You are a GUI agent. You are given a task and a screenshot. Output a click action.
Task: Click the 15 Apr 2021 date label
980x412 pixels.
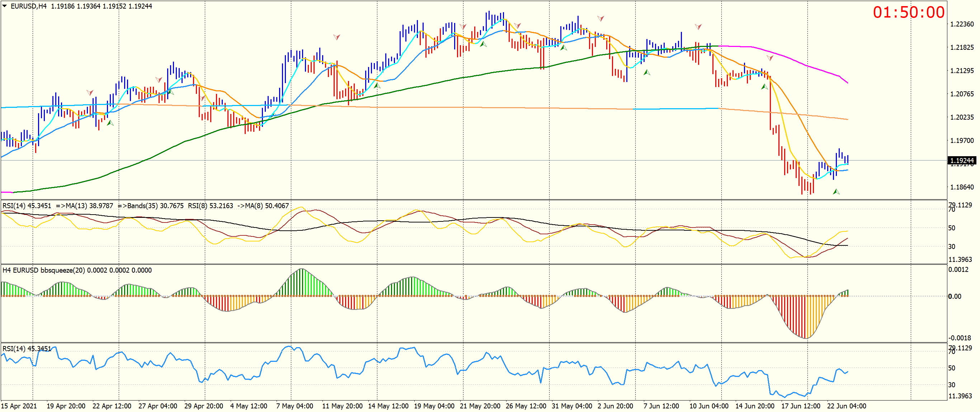[19, 406]
